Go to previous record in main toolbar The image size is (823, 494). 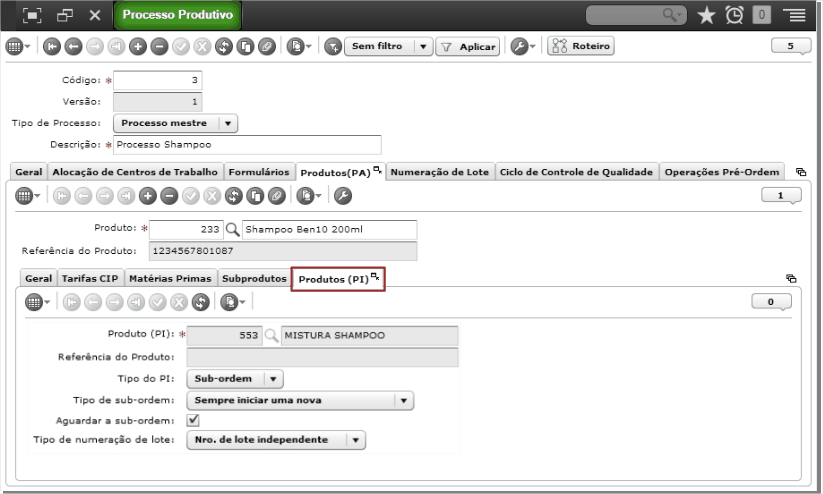pyautogui.click(x=73, y=47)
